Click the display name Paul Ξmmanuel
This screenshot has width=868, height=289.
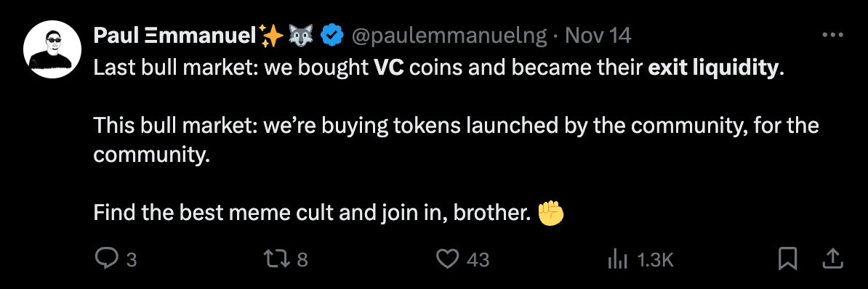coord(177,36)
